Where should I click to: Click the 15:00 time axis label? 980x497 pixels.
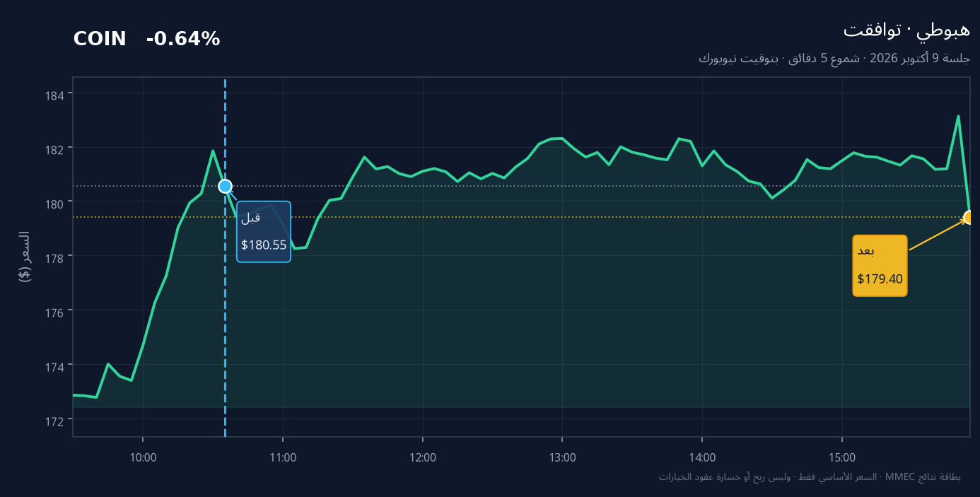[841, 457]
